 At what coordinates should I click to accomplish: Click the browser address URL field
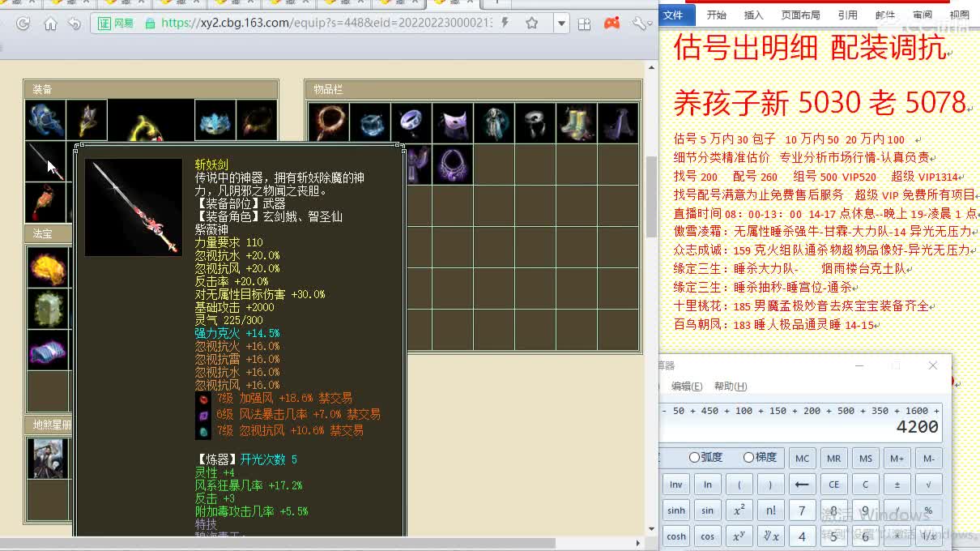(326, 23)
